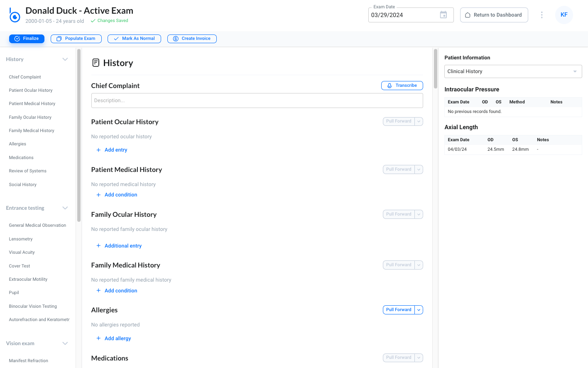Image resolution: width=588 pixels, height=368 pixels.
Task: Go to Family Medical History in sidebar
Action: point(32,130)
